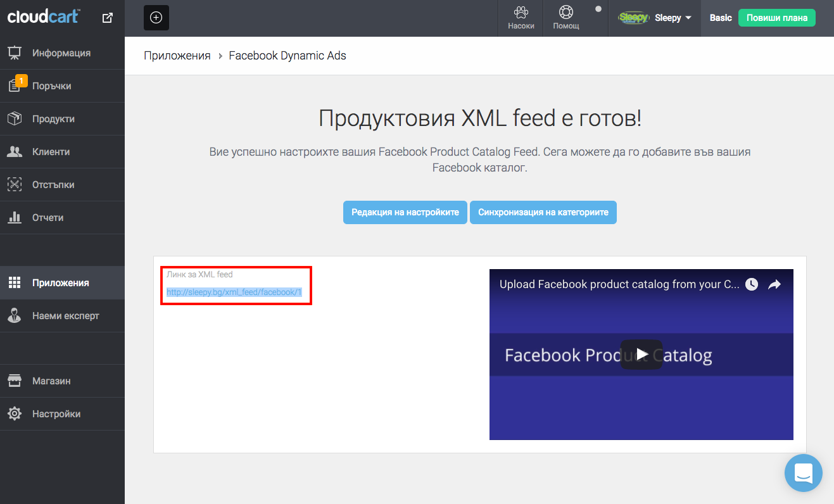Click the Продуктовия XML feed е готов heading
The height and width of the screenshot is (504, 834).
[480, 118]
